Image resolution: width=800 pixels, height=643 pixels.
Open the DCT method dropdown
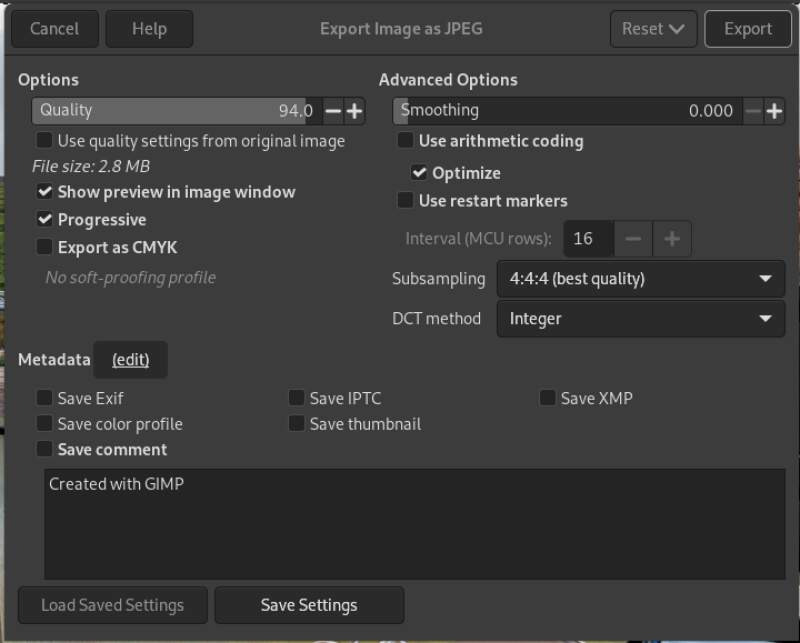pyautogui.click(x=640, y=319)
